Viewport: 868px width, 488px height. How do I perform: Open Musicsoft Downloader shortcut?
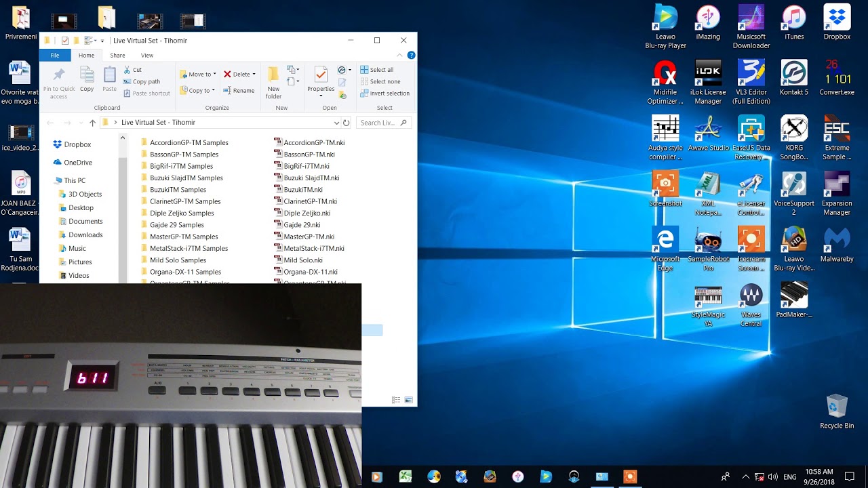point(751,27)
